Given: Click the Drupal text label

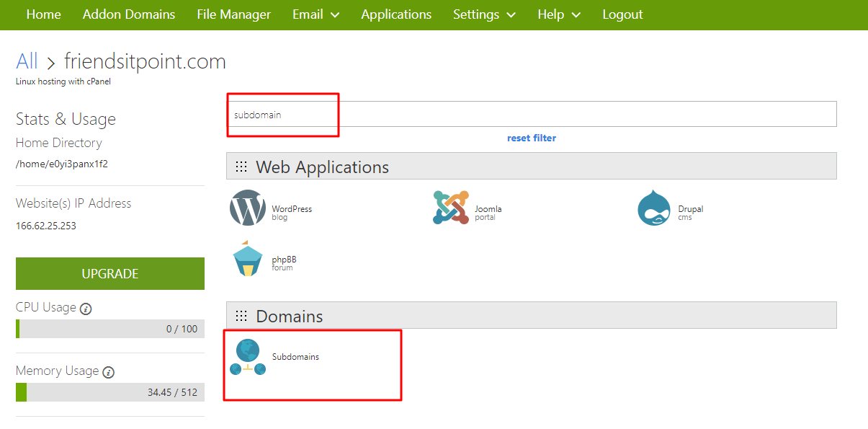Looking at the screenshot, I should pyautogui.click(x=690, y=209).
